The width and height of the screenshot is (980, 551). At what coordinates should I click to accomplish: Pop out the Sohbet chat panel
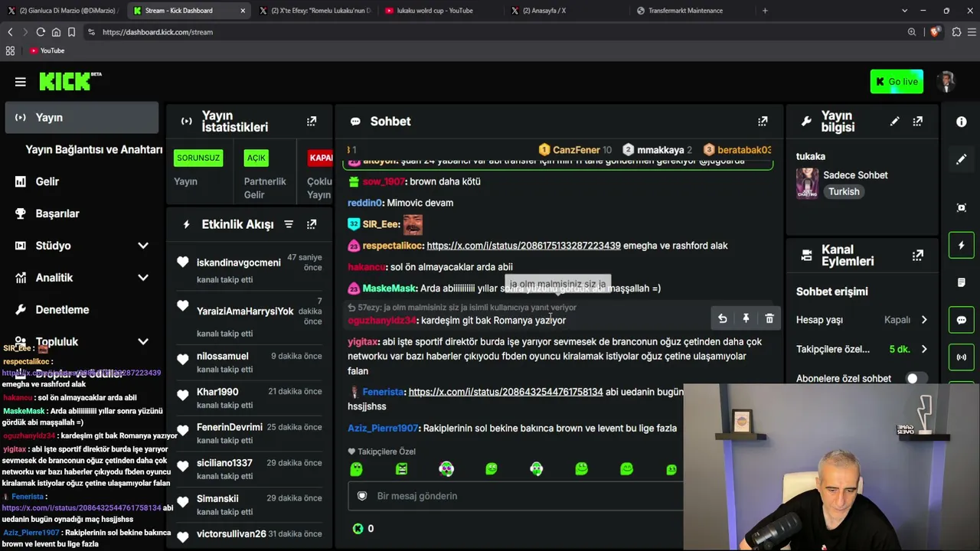763,121
